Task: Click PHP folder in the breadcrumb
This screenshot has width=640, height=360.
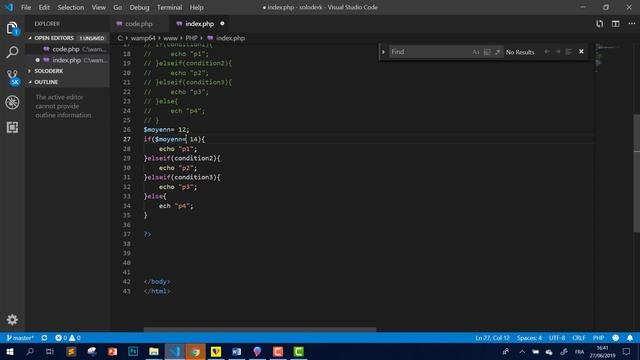Action: [191, 38]
